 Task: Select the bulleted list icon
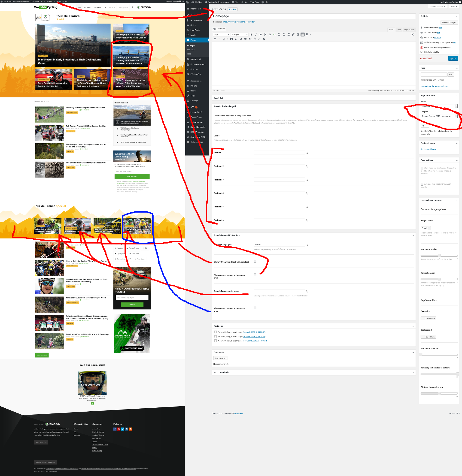pyautogui.click(x=261, y=34)
